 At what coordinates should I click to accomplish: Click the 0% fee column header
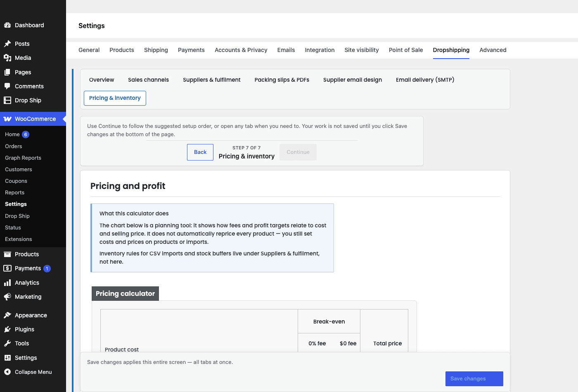[317, 343]
